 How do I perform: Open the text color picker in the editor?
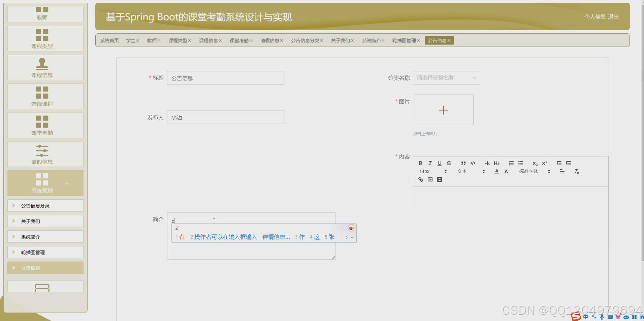click(x=497, y=171)
